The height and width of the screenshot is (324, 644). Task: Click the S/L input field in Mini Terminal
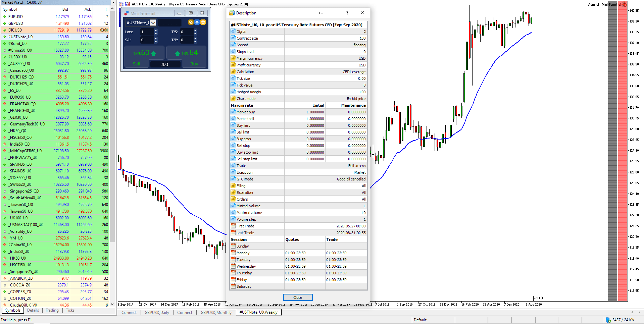(x=147, y=40)
